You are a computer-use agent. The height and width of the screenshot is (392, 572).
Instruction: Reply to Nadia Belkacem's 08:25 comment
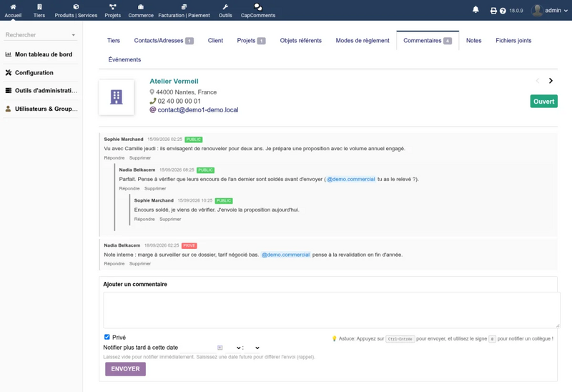click(129, 189)
